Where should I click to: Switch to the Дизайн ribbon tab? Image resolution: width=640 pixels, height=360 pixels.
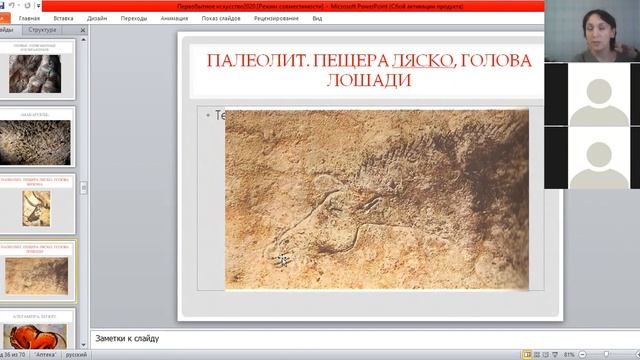(97, 18)
